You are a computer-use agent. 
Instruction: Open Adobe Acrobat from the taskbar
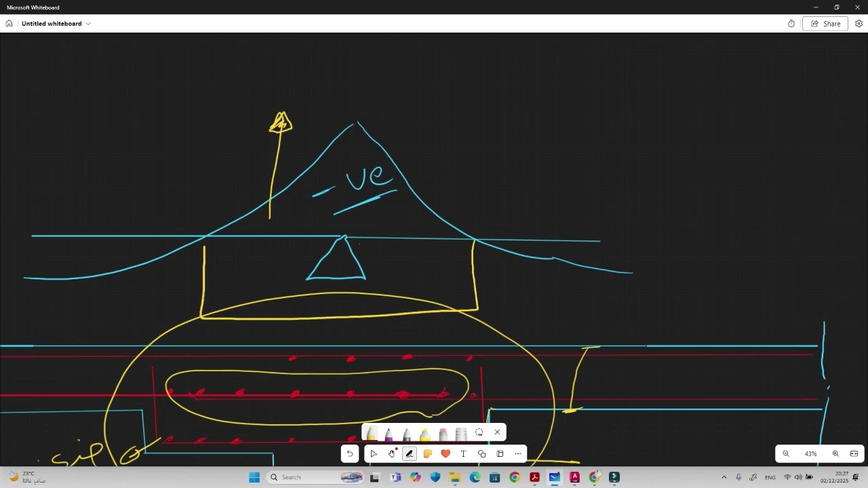[534, 477]
